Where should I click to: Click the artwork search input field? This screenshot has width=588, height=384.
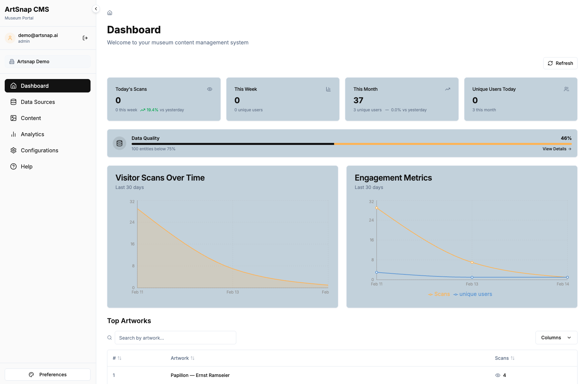[175, 338]
